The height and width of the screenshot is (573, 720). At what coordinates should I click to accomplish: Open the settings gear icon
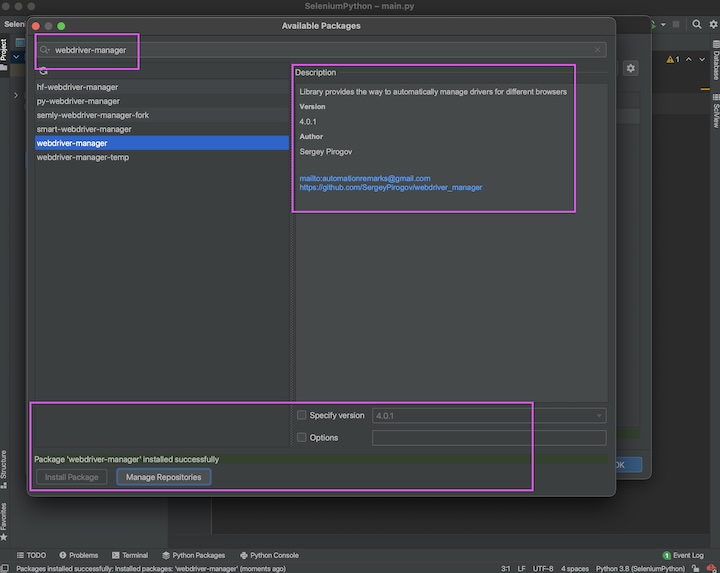click(630, 68)
